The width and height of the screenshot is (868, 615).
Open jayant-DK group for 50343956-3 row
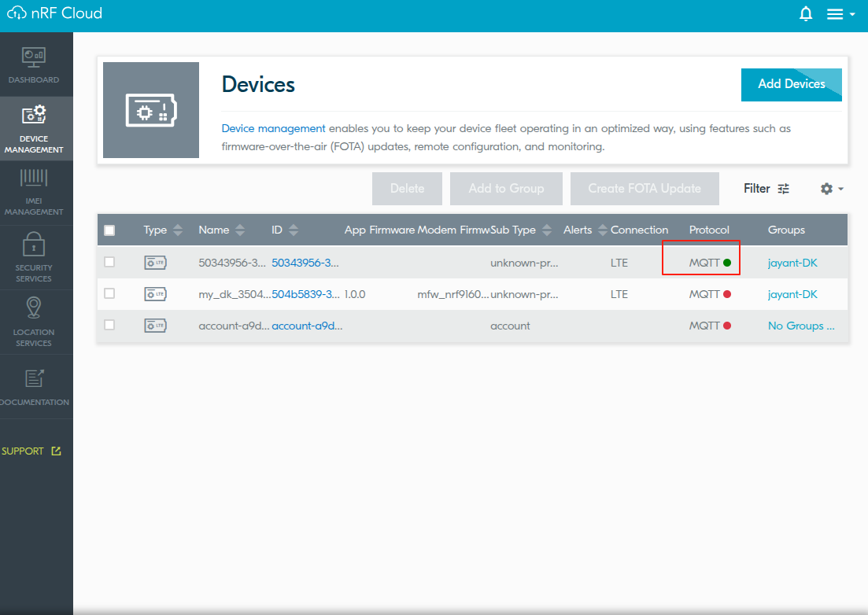coord(792,263)
